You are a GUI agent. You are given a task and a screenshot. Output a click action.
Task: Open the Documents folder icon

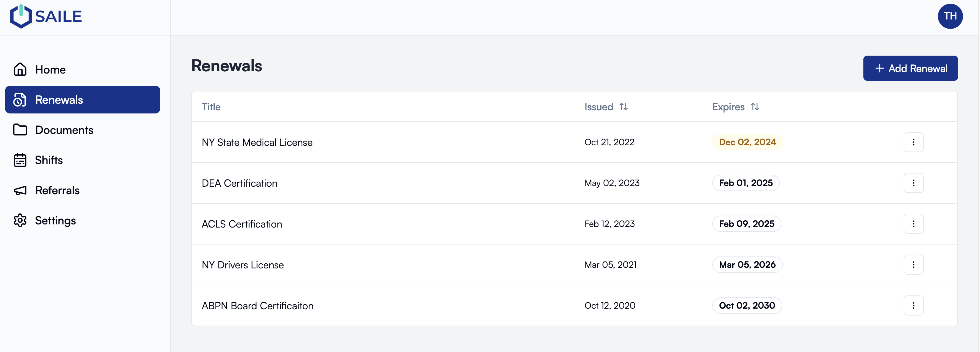coord(20,130)
